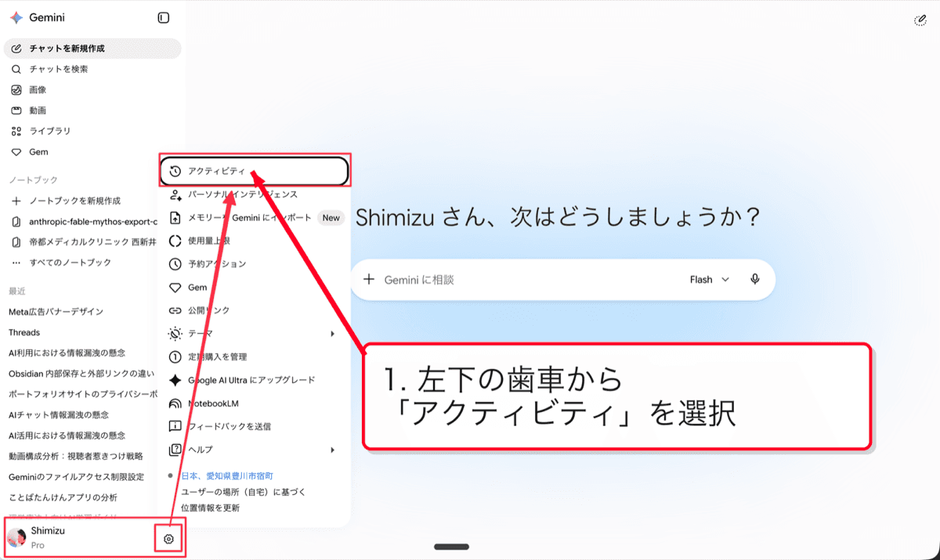
Task: Click the Shimizu profile avatar
Action: 16,537
